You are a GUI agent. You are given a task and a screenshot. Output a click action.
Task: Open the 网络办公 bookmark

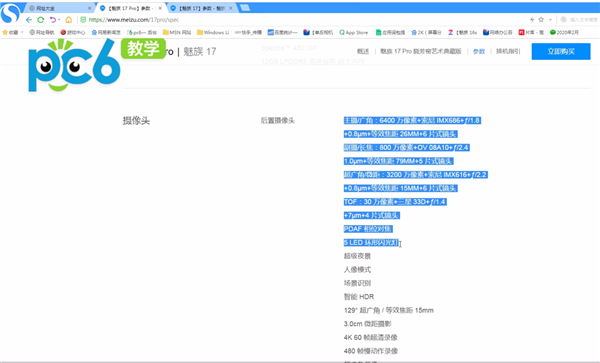pyautogui.click(x=497, y=33)
